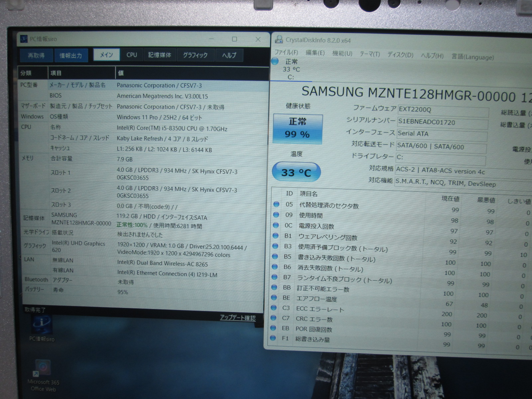Open the 記憶媒体 tab
The width and height of the screenshot is (532, 399).
(x=160, y=55)
